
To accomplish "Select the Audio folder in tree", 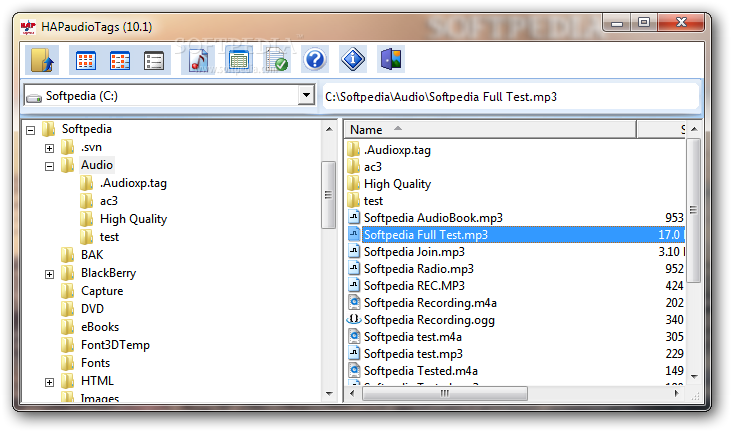I will coord(97,165).
